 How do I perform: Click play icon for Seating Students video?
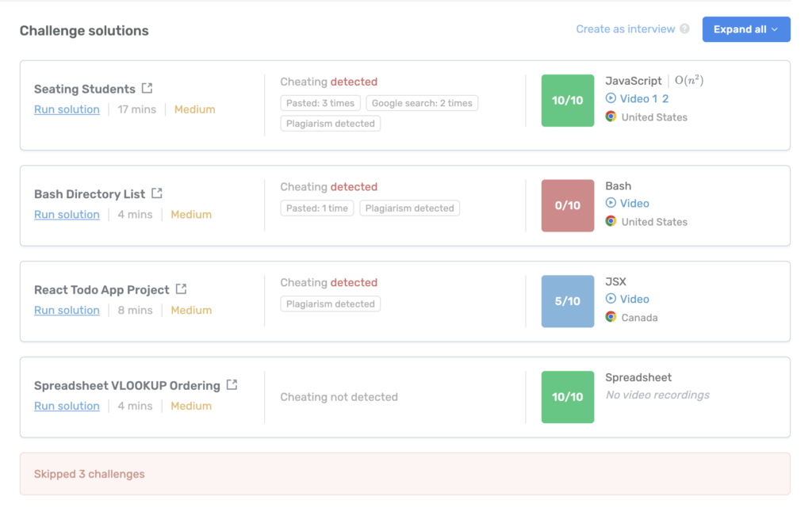[x=611, y=97]
